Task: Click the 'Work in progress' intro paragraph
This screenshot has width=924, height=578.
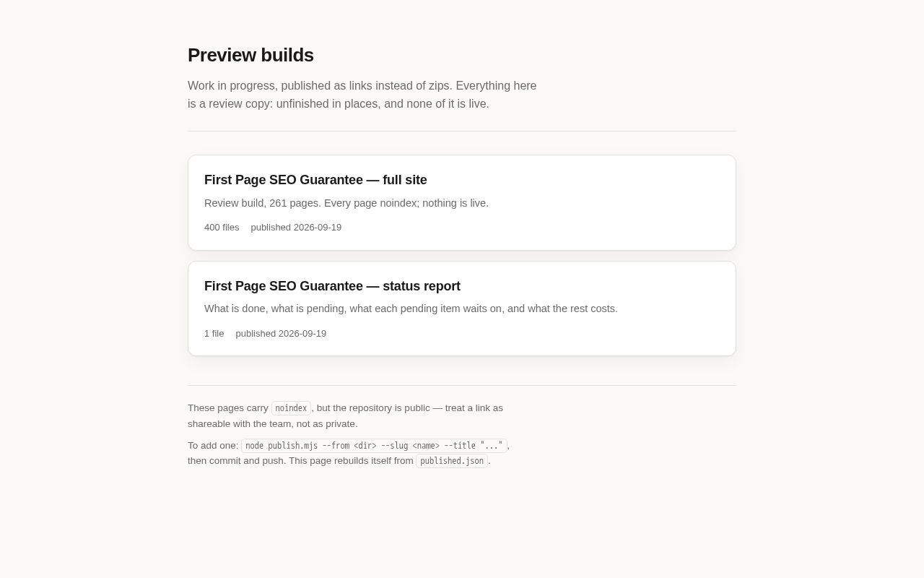Action: (x=362, y=95)
